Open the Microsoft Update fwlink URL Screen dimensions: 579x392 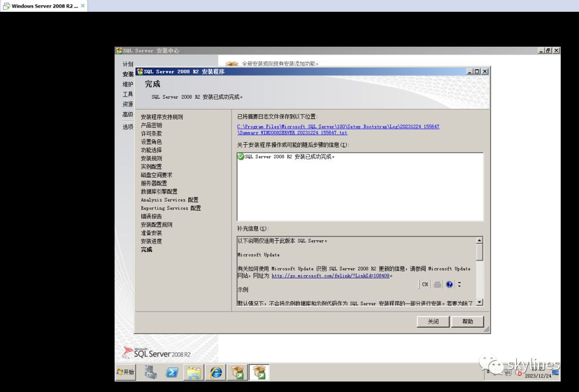pos(330,276)
